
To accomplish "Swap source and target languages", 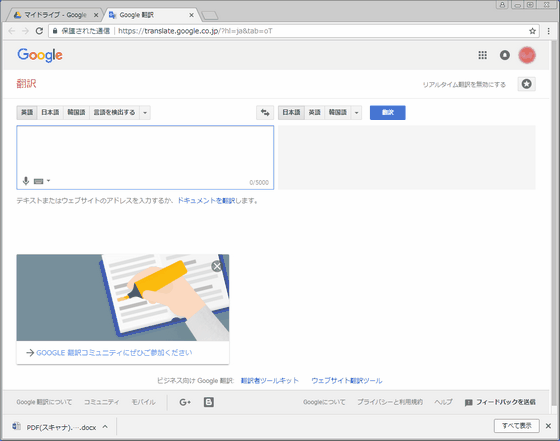I will pos(265,112).
